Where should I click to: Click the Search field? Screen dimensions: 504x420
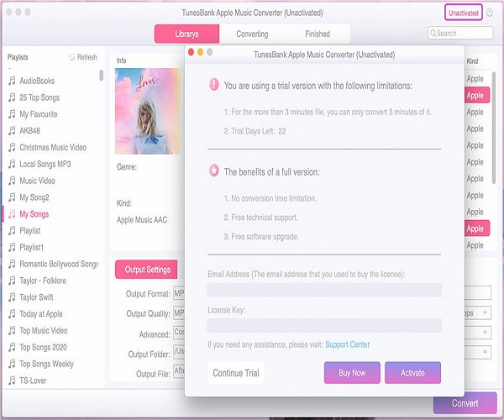(460, 33)
